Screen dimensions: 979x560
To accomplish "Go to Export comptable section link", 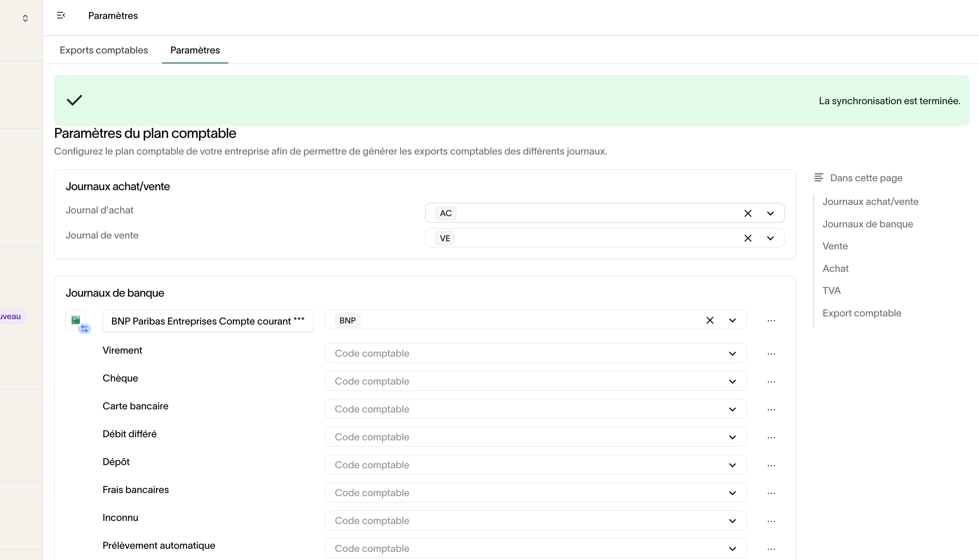I will tap(862, 313).
